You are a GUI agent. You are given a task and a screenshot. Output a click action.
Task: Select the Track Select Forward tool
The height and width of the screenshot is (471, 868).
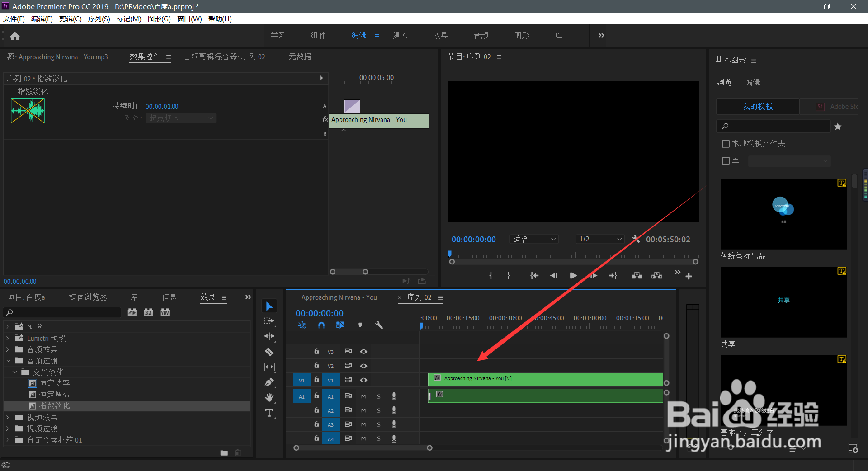coord(269,321)
